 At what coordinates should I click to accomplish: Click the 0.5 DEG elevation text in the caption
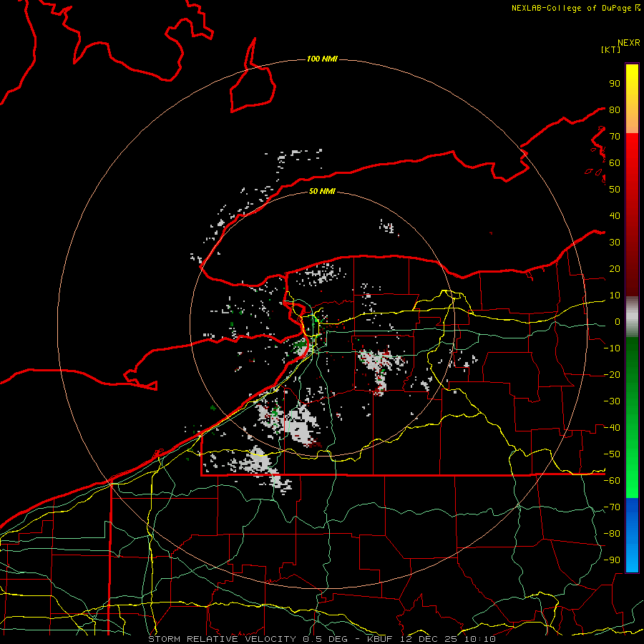coord(326,639)
